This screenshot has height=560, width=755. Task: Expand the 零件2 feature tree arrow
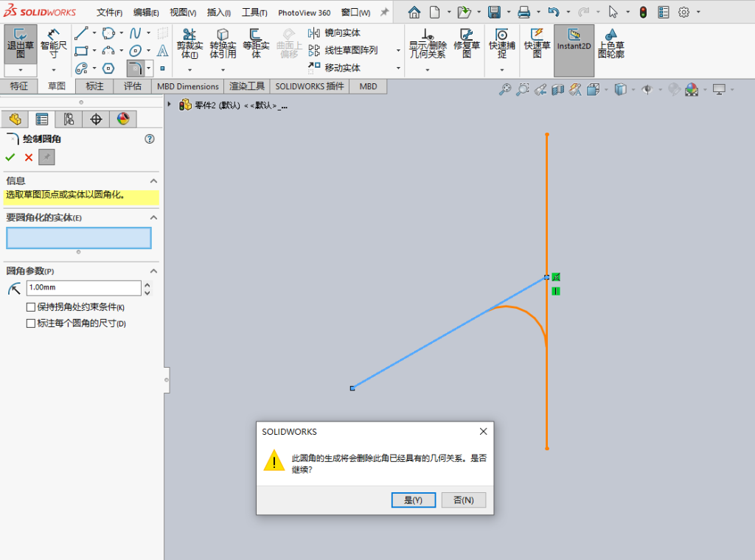coord(169,104)
